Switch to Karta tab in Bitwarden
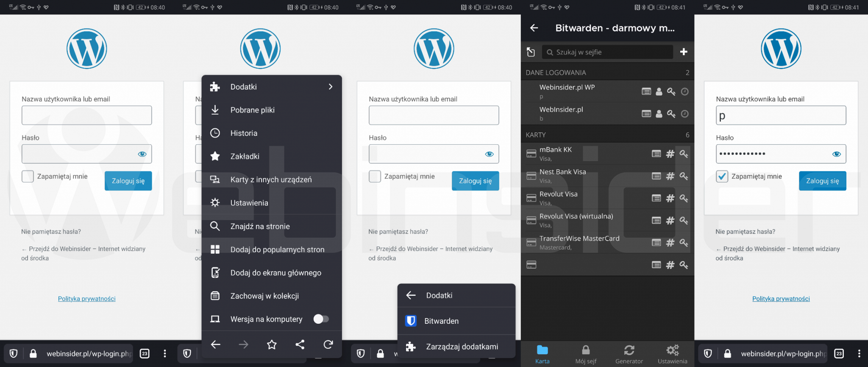 pos(542,354)
